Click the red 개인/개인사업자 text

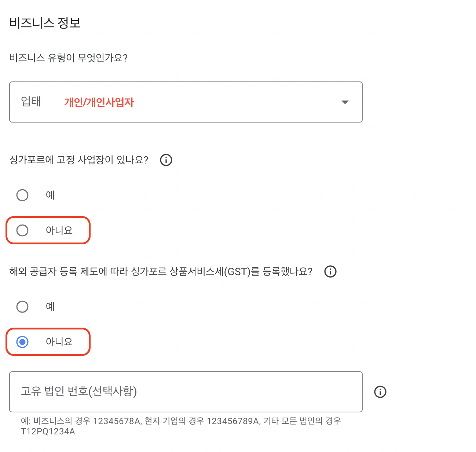point(99,102)
